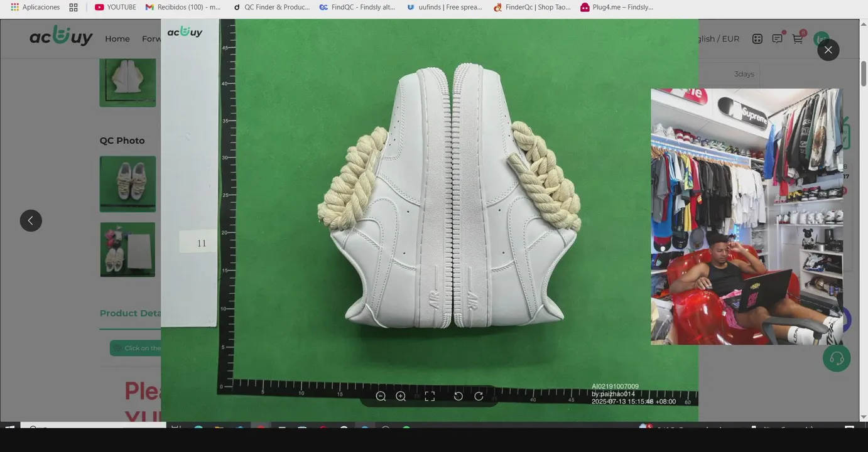Rotate the photo clockwise

pyautogui.click(x=479, y=396)
